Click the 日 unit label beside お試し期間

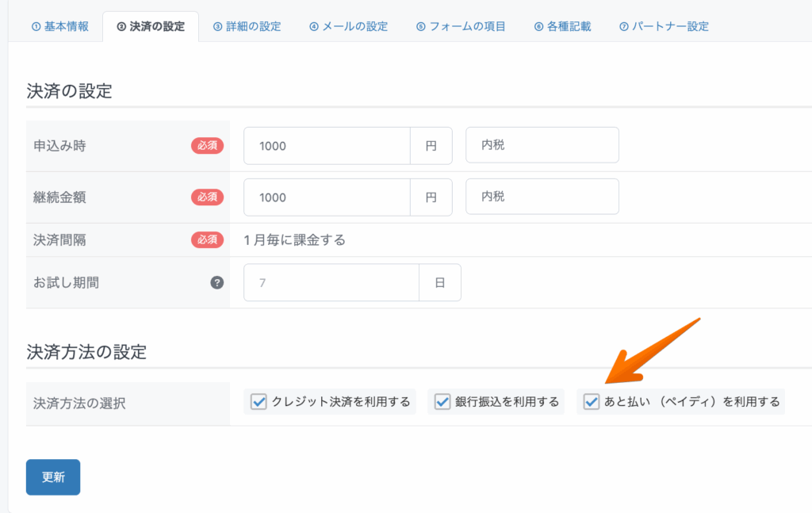point(440,283)
